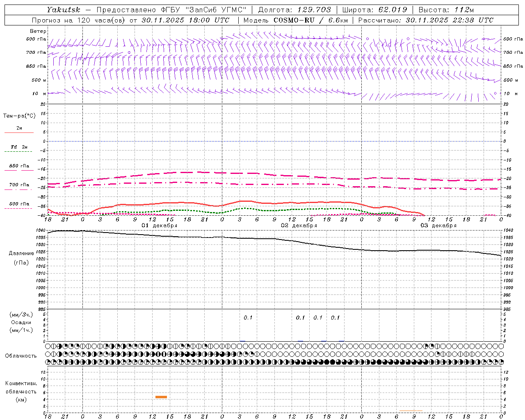Click the Прогноз на 120 часа(ов) text
Screen dimensions: 525x420
pos(79,20)
